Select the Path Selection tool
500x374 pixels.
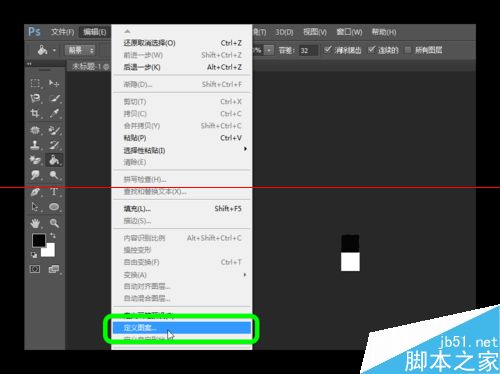coord(35,207)
